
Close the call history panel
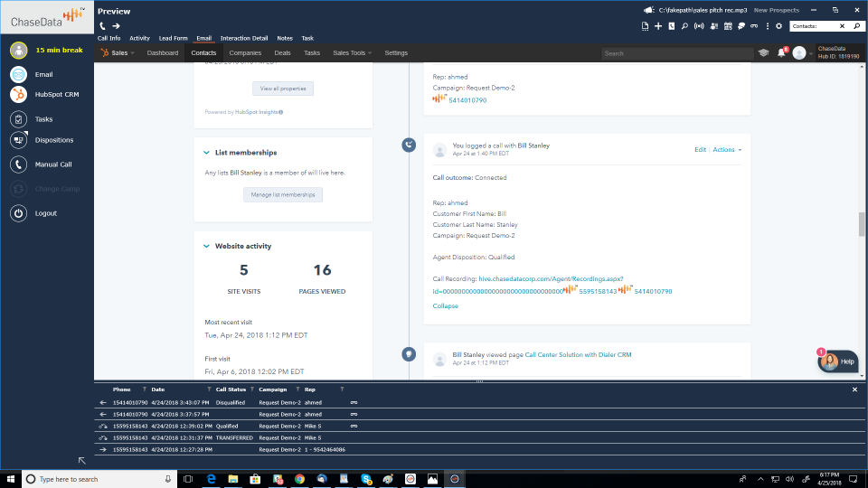point(854,389)
